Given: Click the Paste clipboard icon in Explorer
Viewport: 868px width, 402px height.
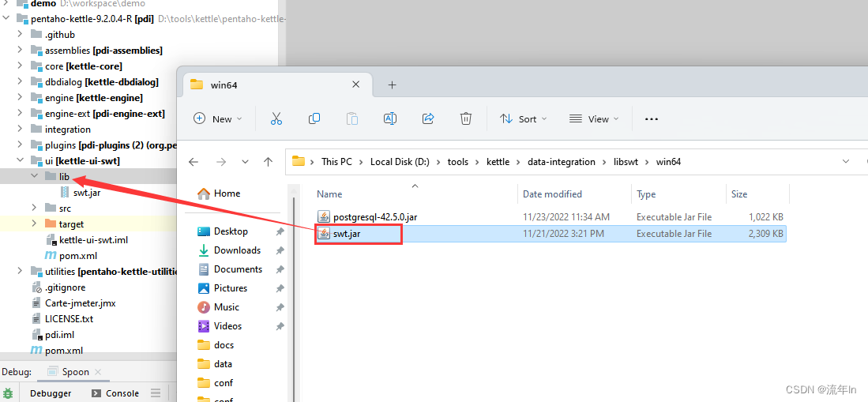Looking at the screenshot, I should click(352, 118).
